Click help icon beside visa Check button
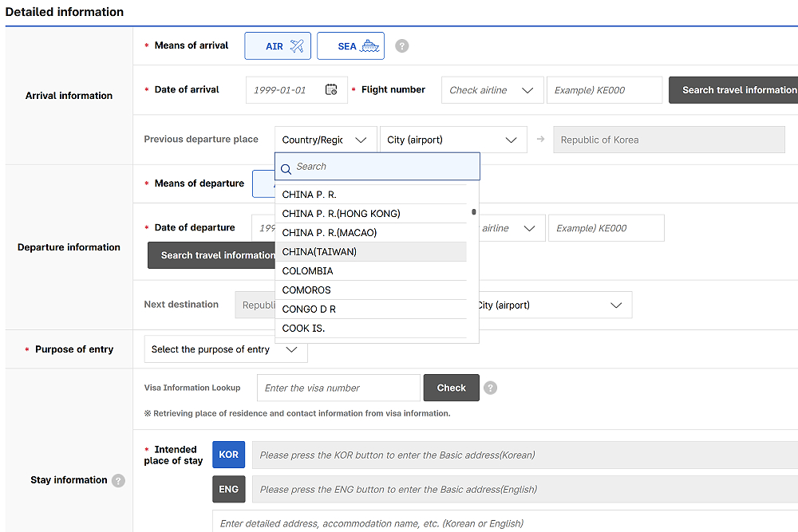The width and height of the screenshot is (798, 532). (491, 388)
